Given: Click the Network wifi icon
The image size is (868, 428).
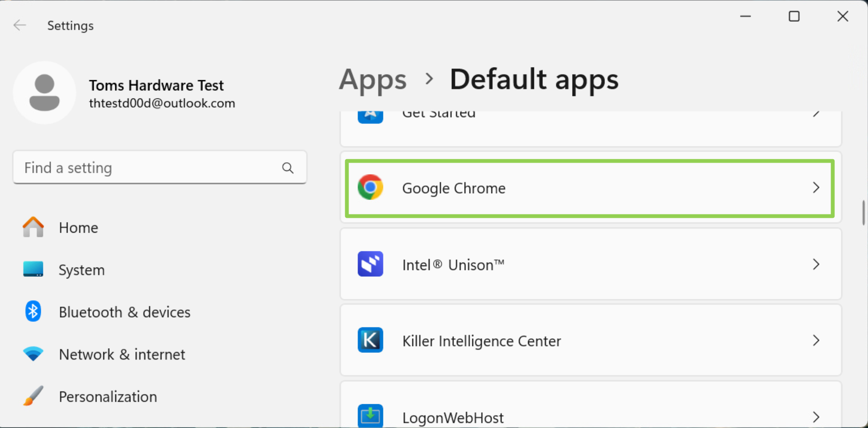Looking at the screenshot, I should point(33,354).
